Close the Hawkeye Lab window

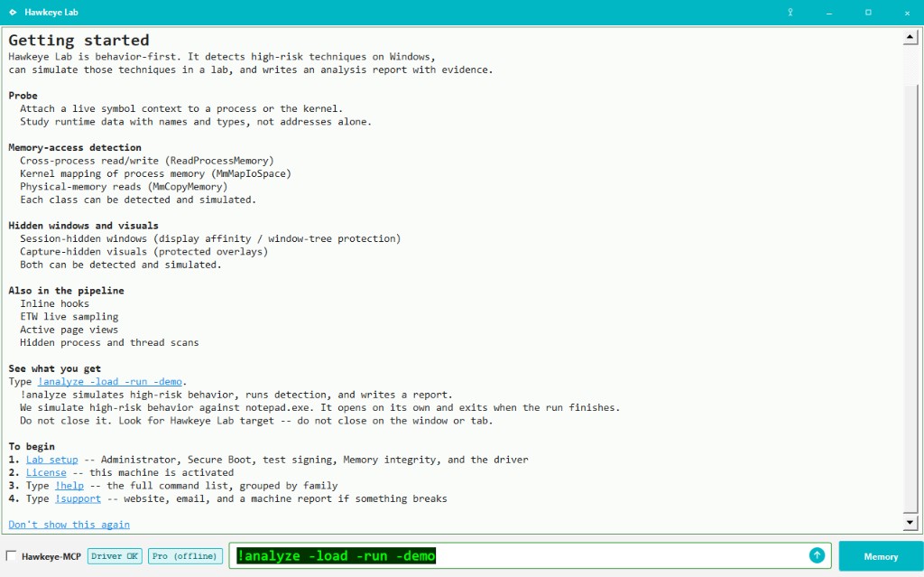click(x=907, y=13)
